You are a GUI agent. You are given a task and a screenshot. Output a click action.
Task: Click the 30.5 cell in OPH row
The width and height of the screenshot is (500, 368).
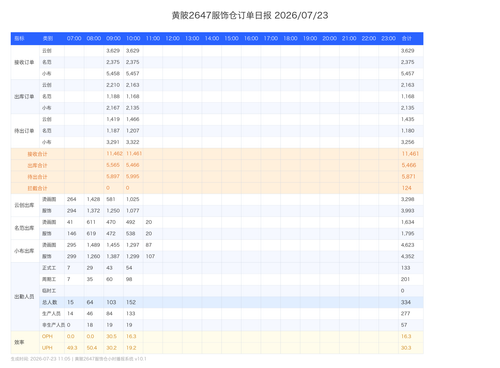coord(112,336)
